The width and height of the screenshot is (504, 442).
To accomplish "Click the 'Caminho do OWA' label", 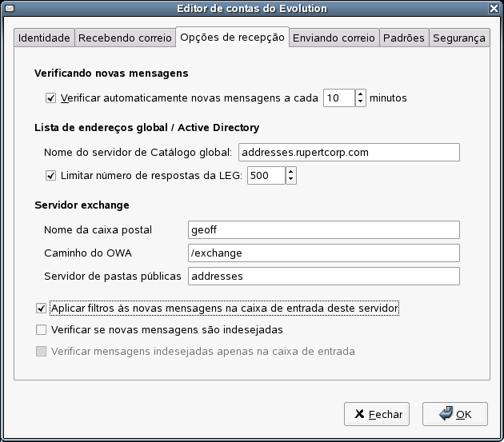I will point(88,253).
